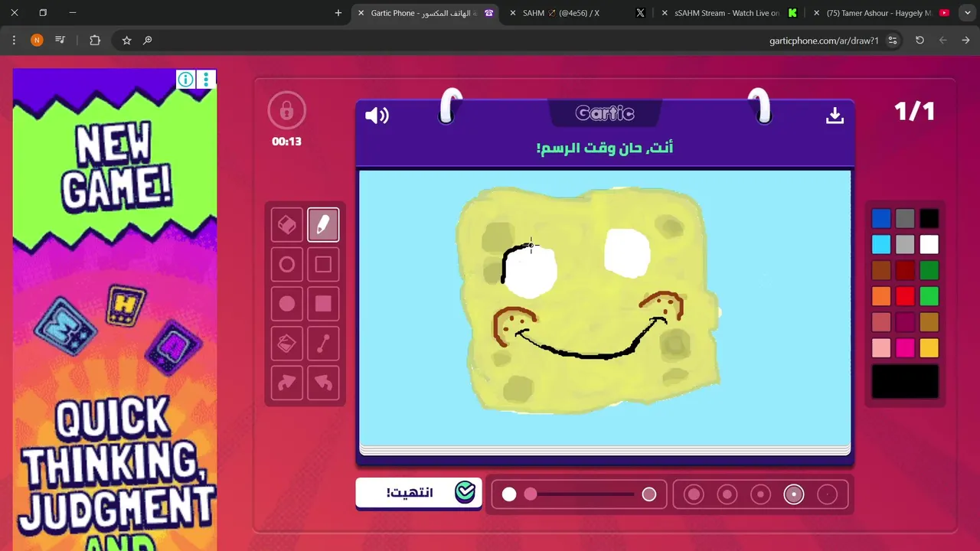Pick the white color swatch
This screenshot has height=551, width=980.
pos(929,245)
